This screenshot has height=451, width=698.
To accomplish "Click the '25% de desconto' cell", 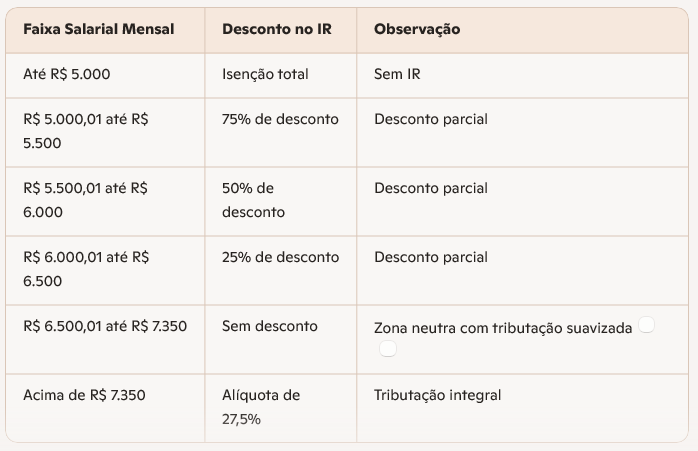I will tap(280, 257).
